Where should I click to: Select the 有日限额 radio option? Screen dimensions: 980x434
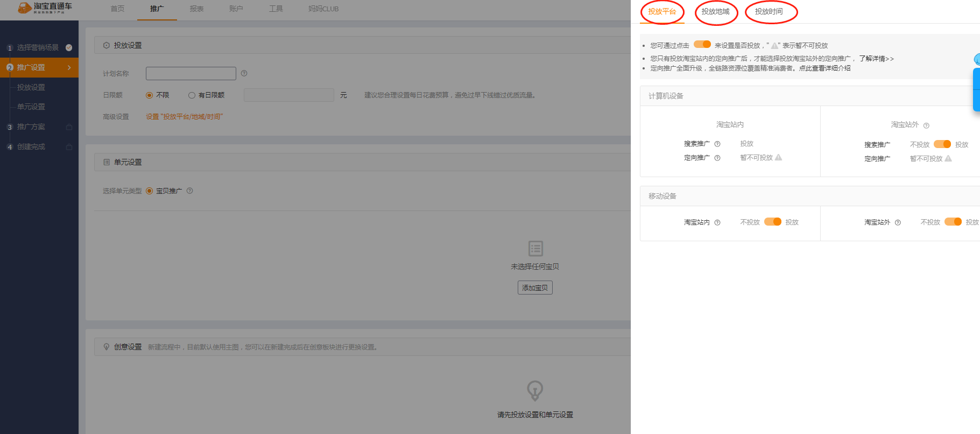point(192,95)
